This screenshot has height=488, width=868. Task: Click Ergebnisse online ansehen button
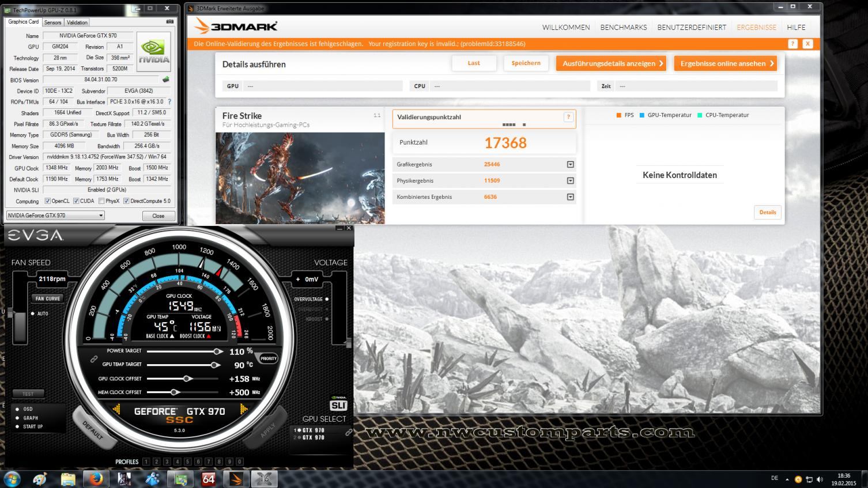coord(726,63)
